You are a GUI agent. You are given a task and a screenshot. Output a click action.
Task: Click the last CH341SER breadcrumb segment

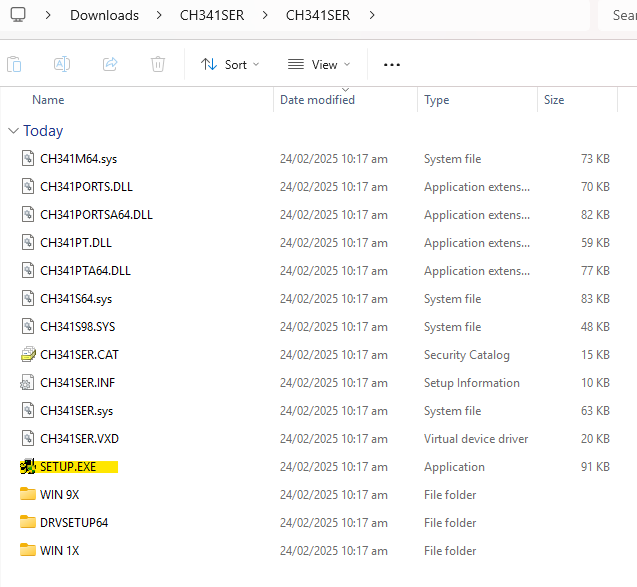click(x=318, y=15)
